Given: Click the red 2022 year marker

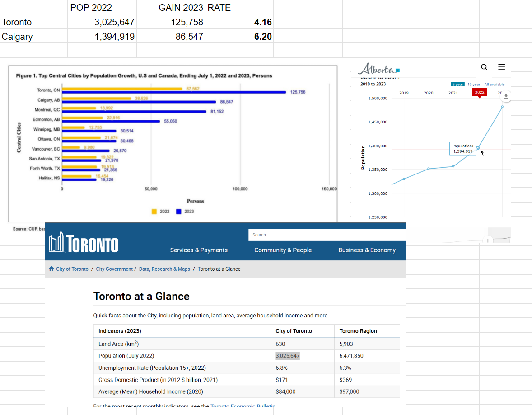Looking at the screenshot, I should tap(479, 93).
